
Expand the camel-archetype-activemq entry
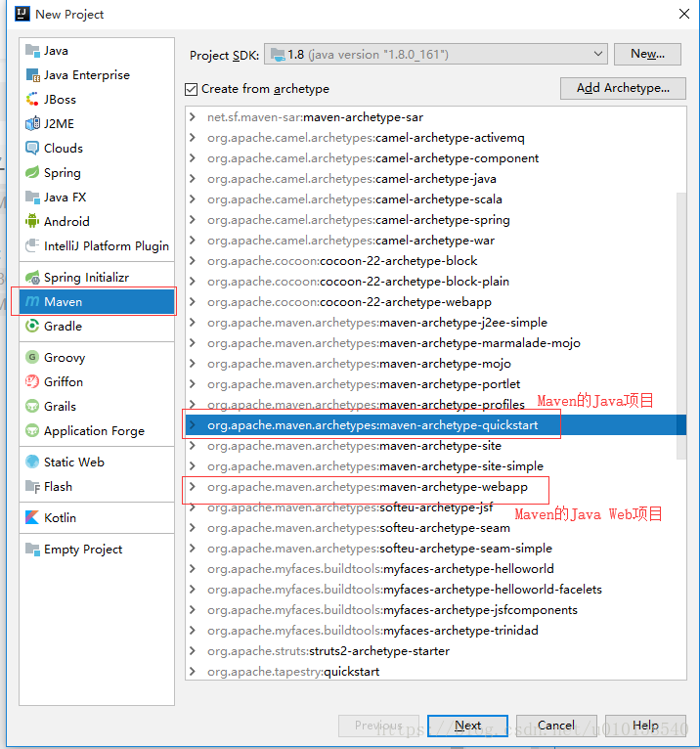(x=193, y=138)
